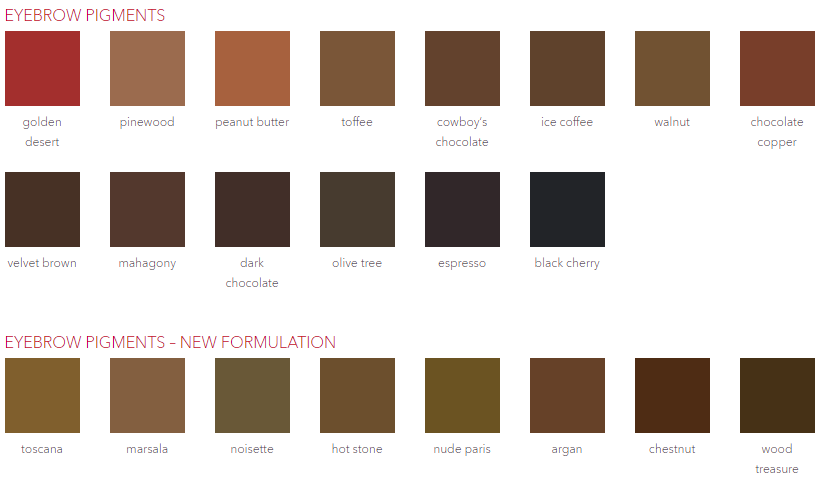Open the Eyebrow Pigments – New Formulation heading
Screen dimensions: 831x486
coord(170,342)
